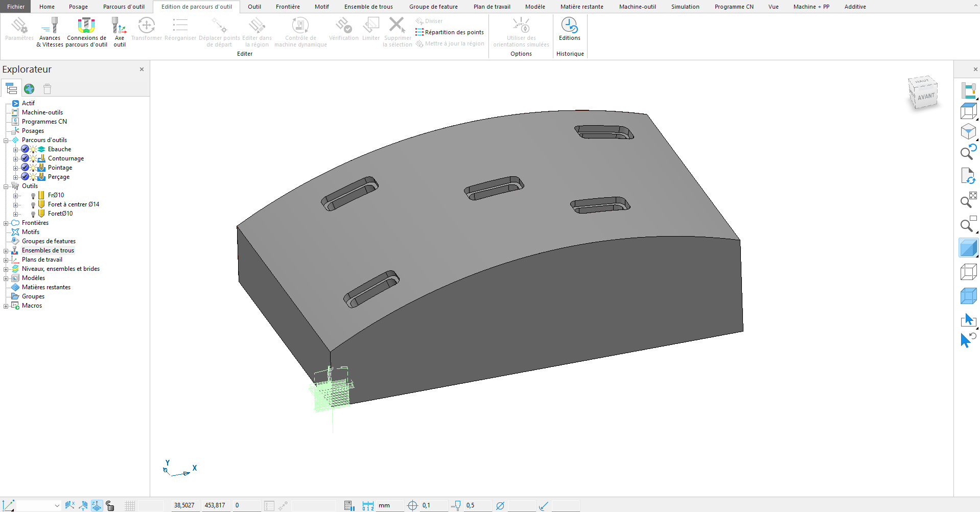980x512 pixels.
Task: Select Machine-outils in explorer tree
Action: pos(42,112)
